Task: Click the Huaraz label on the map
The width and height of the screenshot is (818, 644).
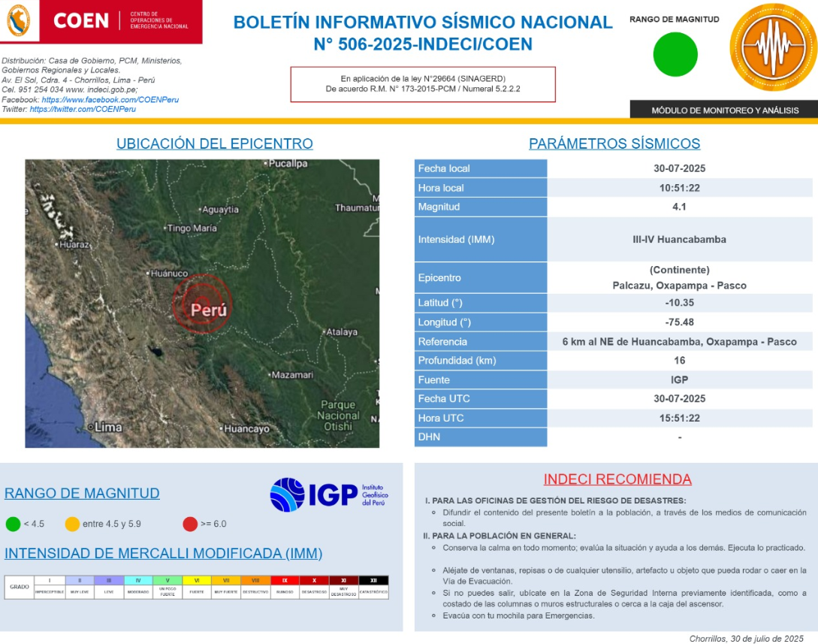Action: point(74,244)
